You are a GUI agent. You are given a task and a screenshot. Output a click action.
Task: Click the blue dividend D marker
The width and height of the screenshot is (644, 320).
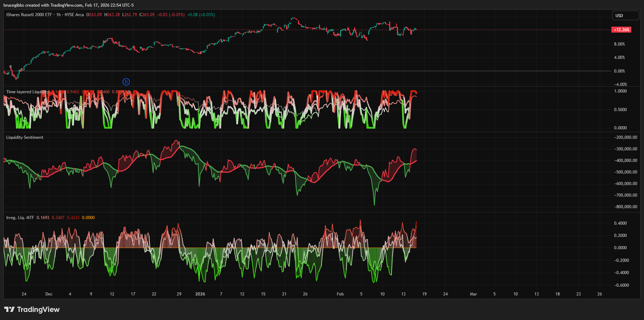coord(126,82)
